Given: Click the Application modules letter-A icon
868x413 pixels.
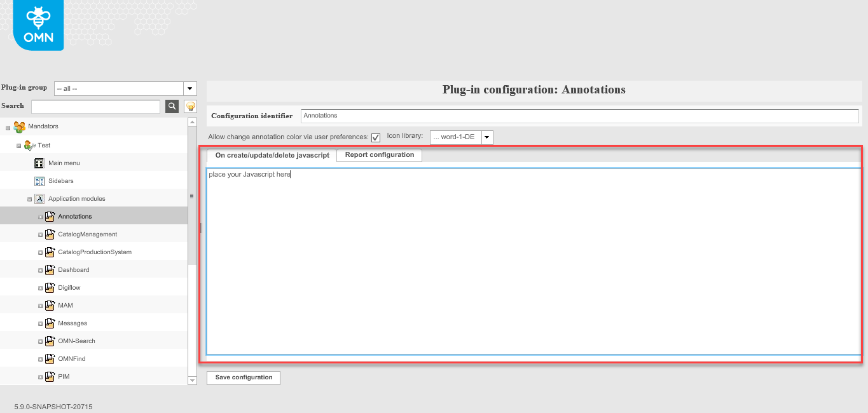Looking at the screenshot, I should pyautogui.click(x=39, y=198).
